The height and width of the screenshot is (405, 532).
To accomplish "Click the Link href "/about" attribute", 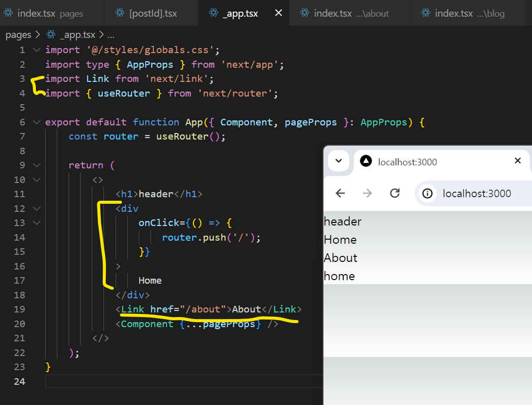I will coord(188,309).
